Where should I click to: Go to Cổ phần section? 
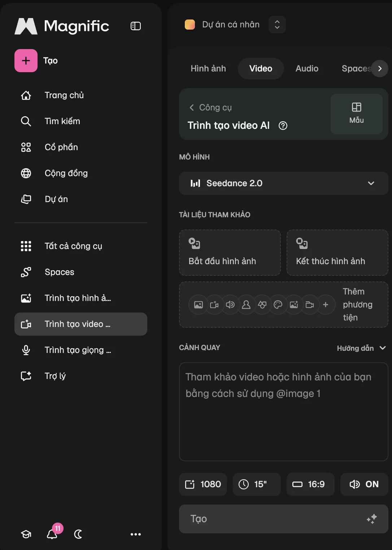[81, 147]
